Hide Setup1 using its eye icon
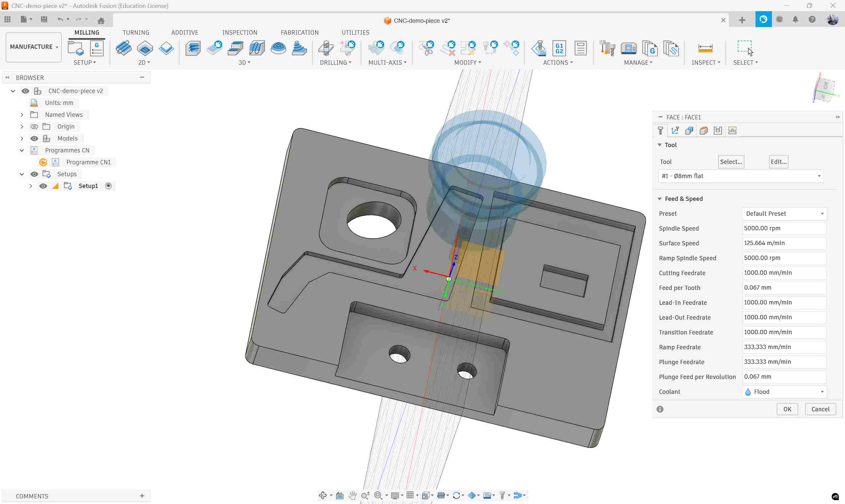The image size is (845, 504). [x=43, y=186]
